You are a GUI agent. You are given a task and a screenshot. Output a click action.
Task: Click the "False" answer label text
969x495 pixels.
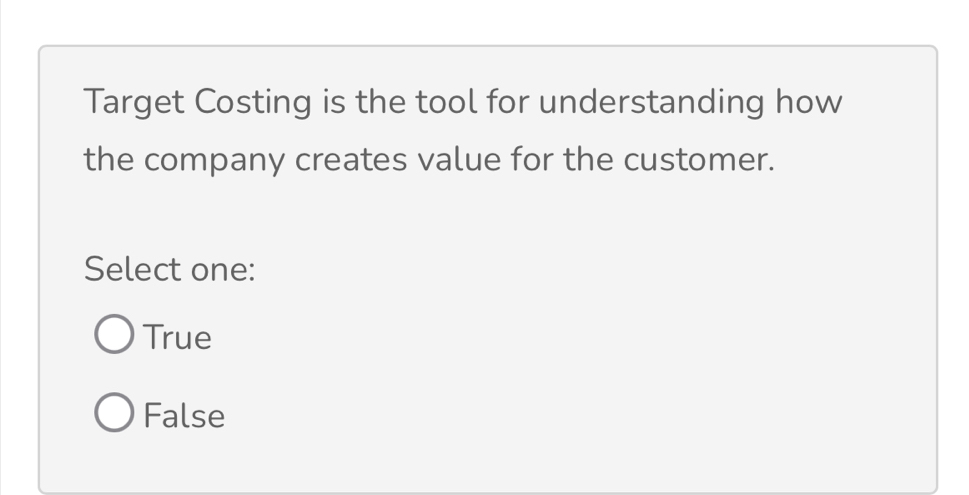click(184, 415)
